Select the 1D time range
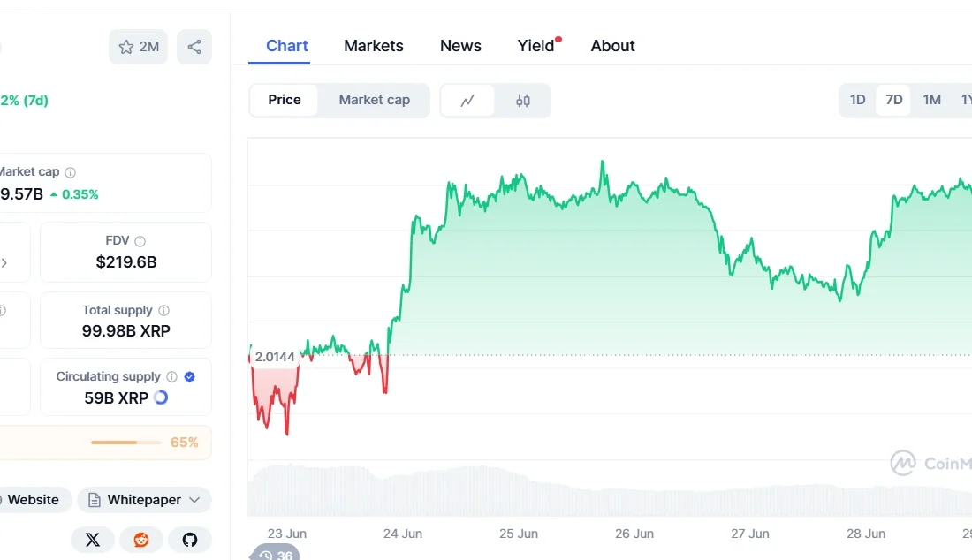 [x=857, y=100]
